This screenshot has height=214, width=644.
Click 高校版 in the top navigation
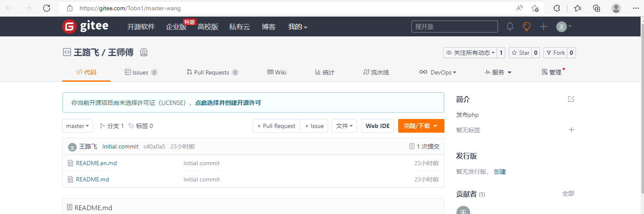(x=208, y=27)
